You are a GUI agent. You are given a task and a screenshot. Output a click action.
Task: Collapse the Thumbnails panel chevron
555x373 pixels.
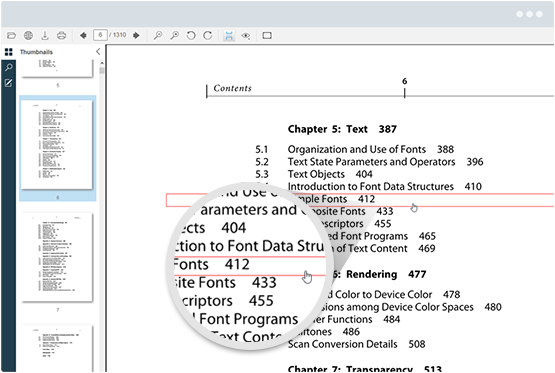click(x=98, y=52)
